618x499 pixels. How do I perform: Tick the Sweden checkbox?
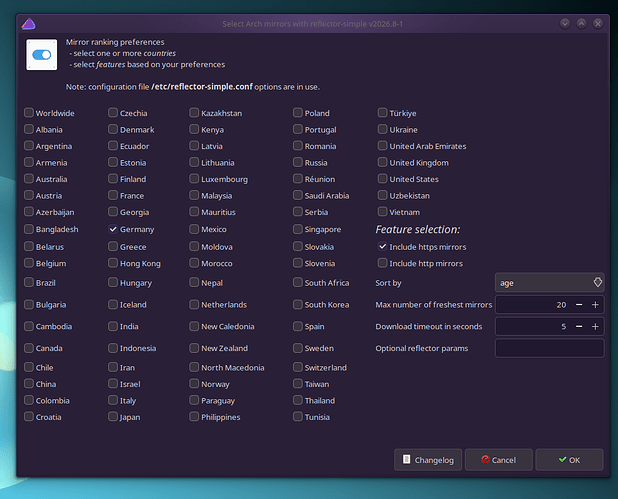[298, 348]
